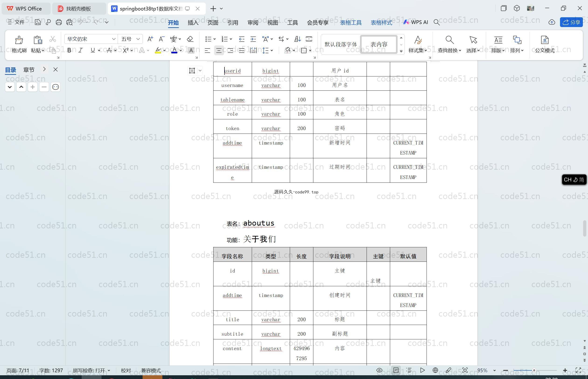Open the 表格工具 (Table Tools) tab

click(351, 22)
